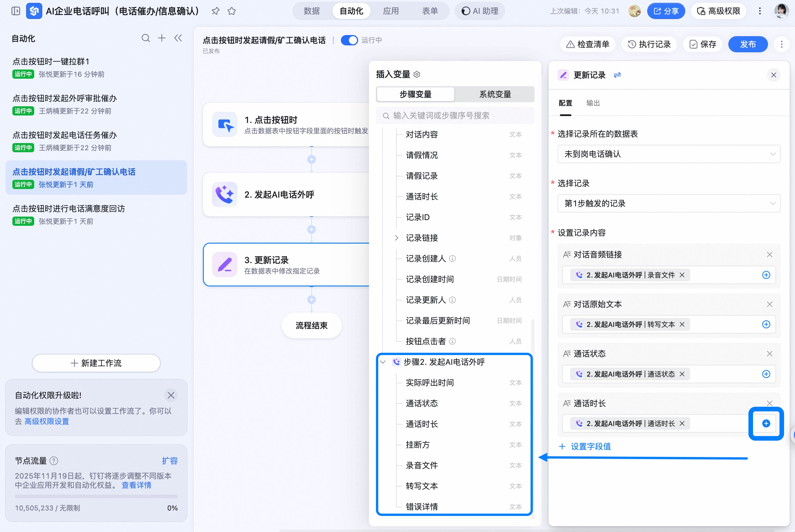Add a variable to the 对话音频链接 field
This screenshot has height=532, width=795.
click(766, 275)
